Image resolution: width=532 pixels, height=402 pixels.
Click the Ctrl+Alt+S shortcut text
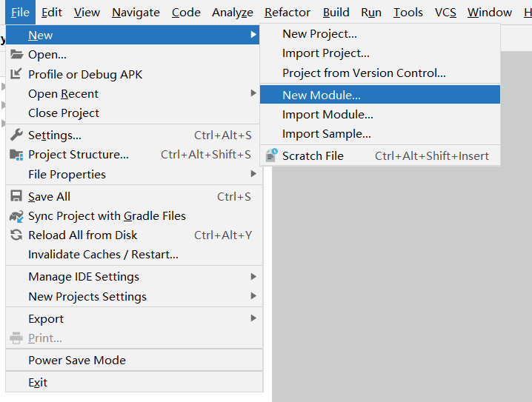coord(223,135)
